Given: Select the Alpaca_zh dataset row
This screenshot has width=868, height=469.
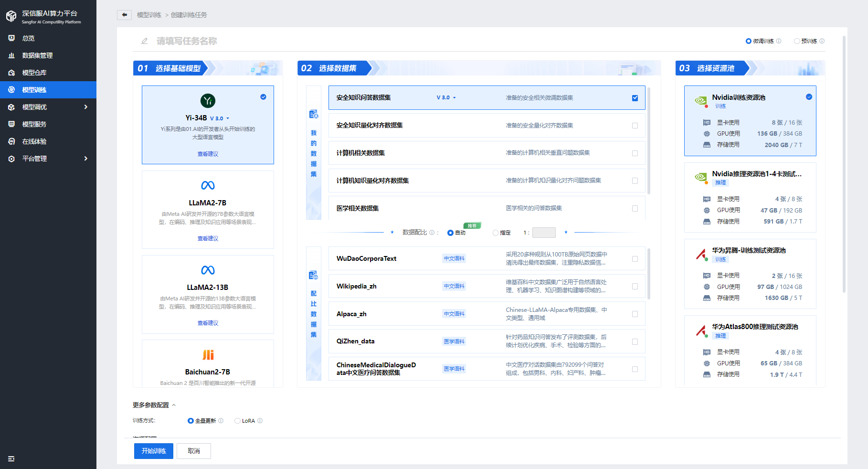Looking at the screenshot, I should click(x=487, y=314).
